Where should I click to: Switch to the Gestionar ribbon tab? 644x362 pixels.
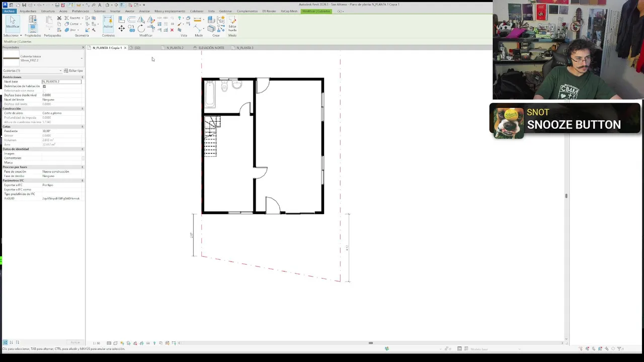click(x=225, y=11)
